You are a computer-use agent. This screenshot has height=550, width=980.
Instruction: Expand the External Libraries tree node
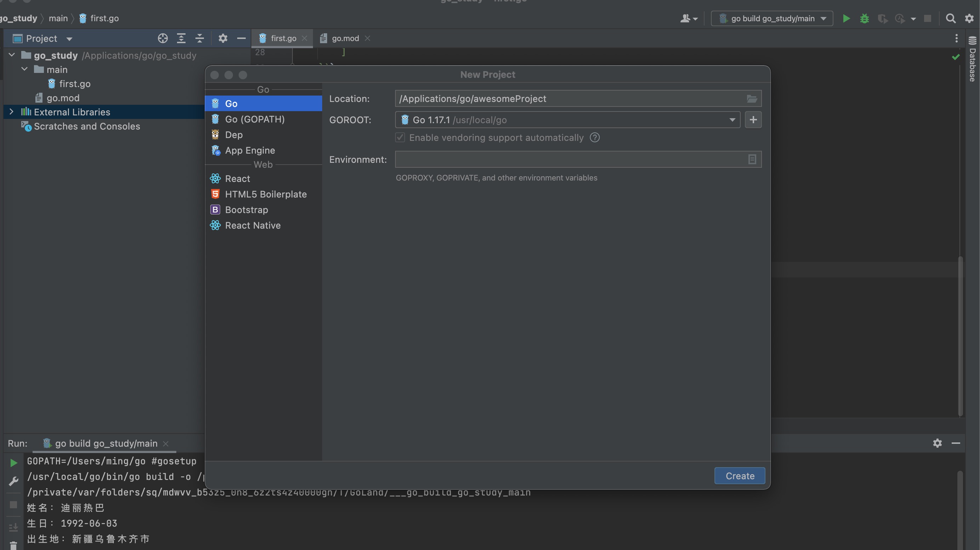coord(11,112)
